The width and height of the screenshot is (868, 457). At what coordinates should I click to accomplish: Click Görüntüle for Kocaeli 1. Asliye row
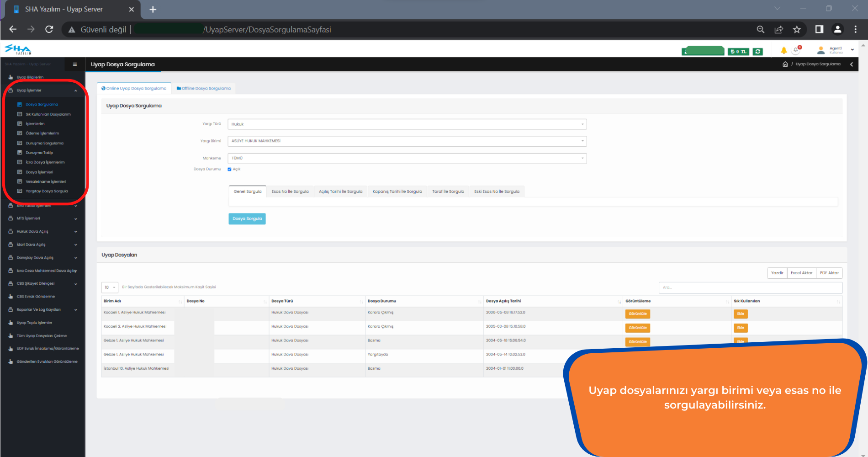[638, 314]
